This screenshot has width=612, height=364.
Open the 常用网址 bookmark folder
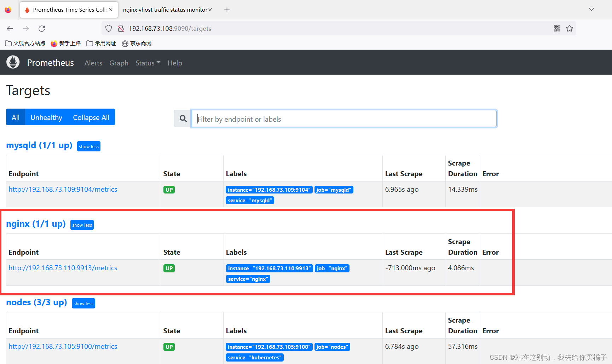[x=101, y=43]
